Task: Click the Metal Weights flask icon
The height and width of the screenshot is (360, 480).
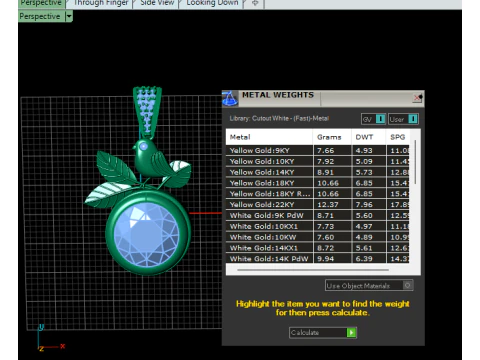Action: pyautogui.click(x=230, y=98)
